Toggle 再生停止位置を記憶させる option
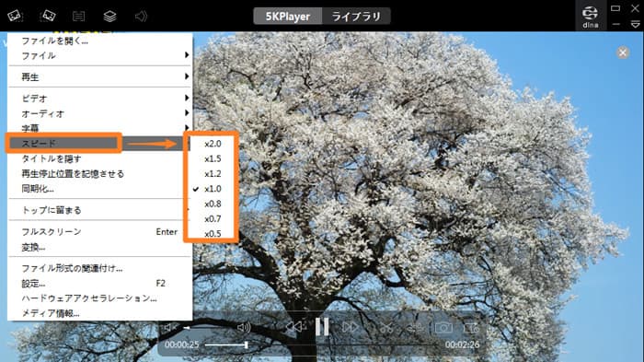This screenshot has width=644, height=362. tap(99, 173)
